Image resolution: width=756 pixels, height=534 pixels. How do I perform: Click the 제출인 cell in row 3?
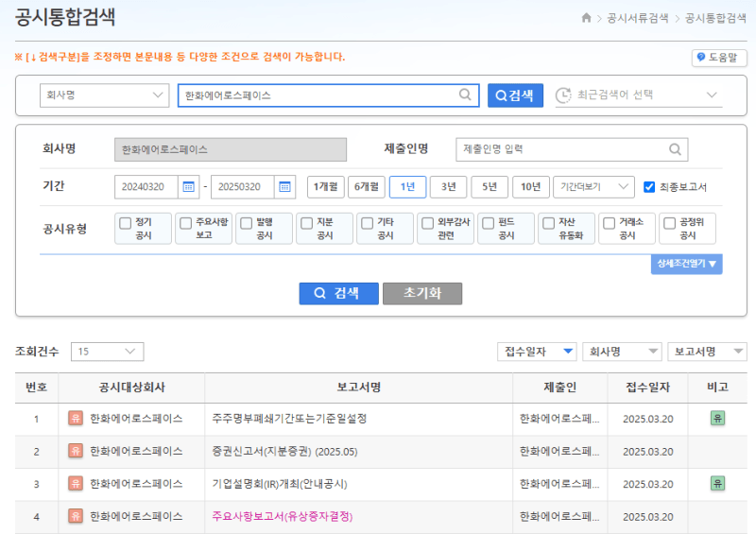[559, 484]
